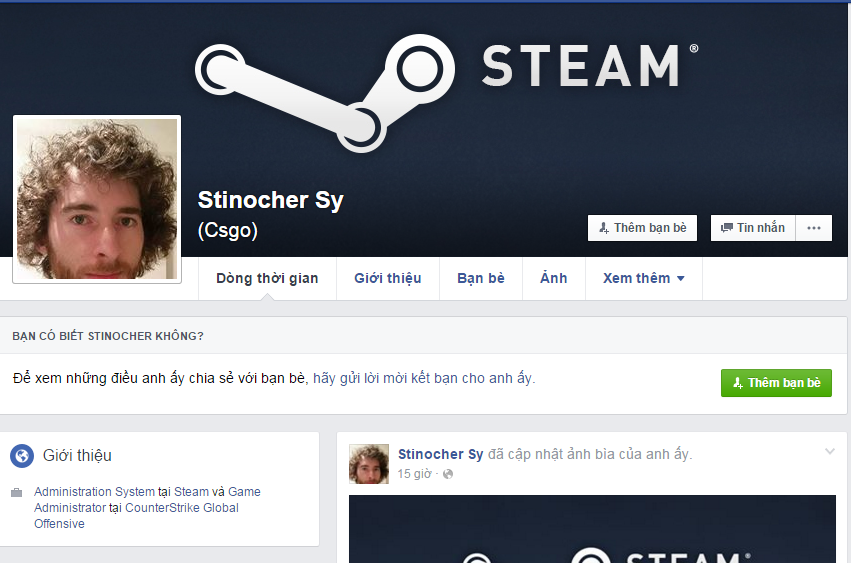Open CounterStrike Global Offensive link
This screenshot has height=563, width=851.
(136, 516)
